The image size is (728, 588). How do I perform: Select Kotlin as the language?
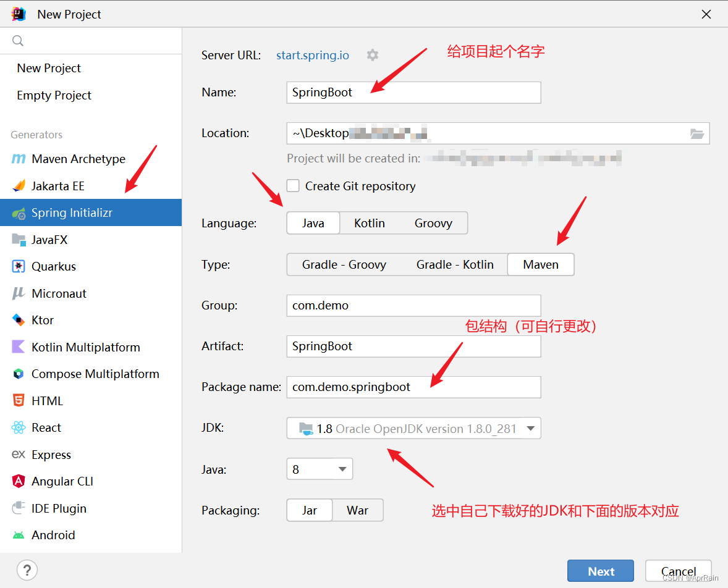[370, 223]
